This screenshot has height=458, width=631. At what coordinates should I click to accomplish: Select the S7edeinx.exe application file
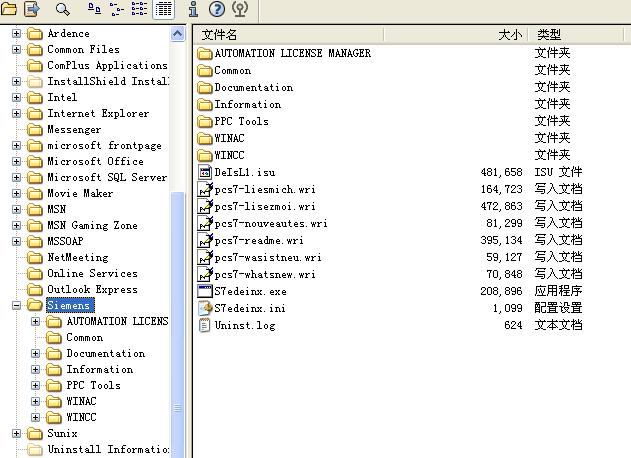249,291
